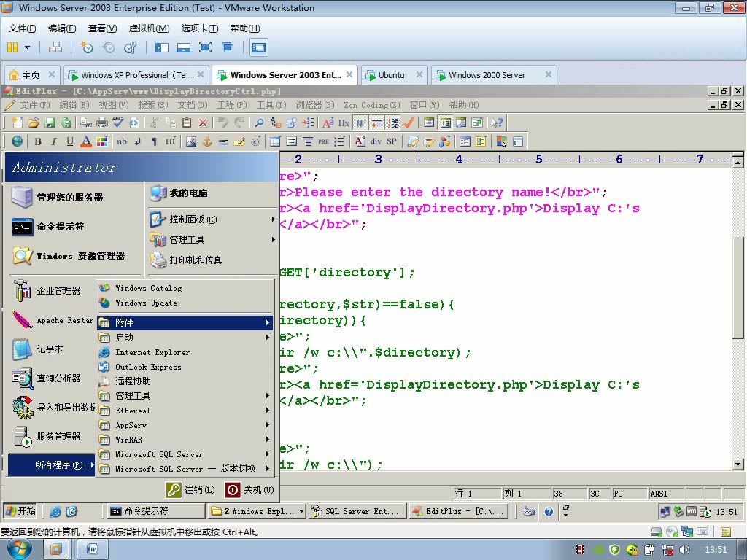747x560 pixels.
Task: Expand the 附件 submenu
Action: point(185,322)
